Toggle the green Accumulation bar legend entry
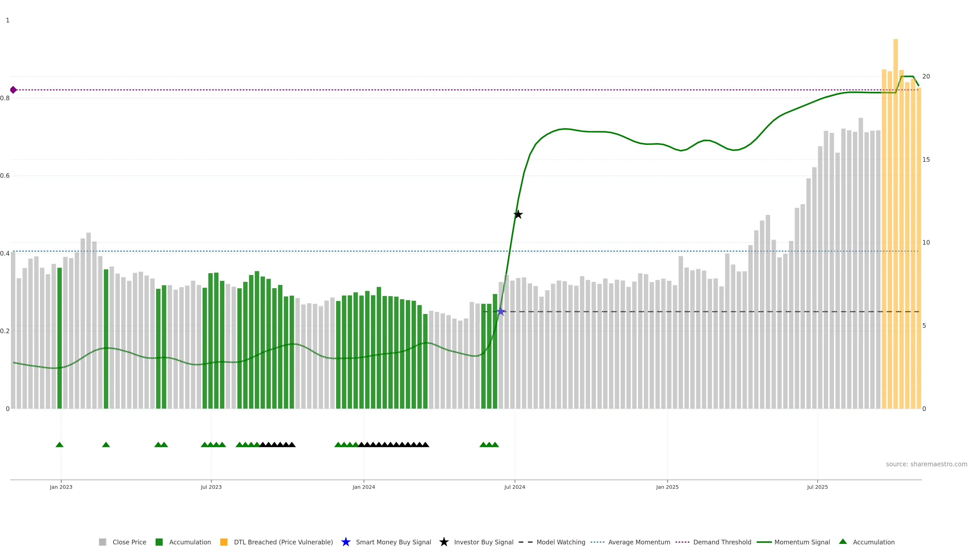 pyautogui.click(x=189, y=542)
